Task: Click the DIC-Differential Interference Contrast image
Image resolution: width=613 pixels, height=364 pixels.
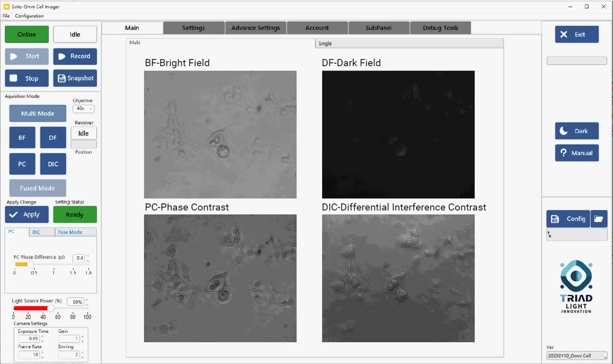Action: click(x=398, y=278)
